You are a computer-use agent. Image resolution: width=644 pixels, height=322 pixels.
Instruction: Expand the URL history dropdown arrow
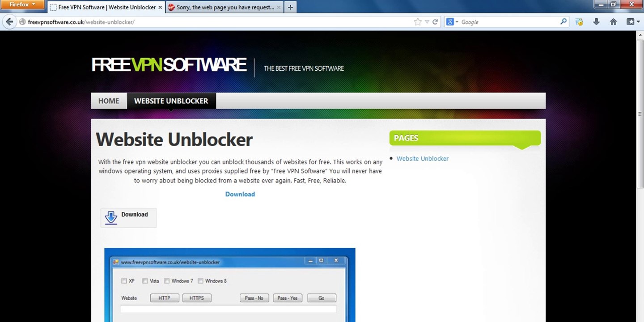click(427, 22)
